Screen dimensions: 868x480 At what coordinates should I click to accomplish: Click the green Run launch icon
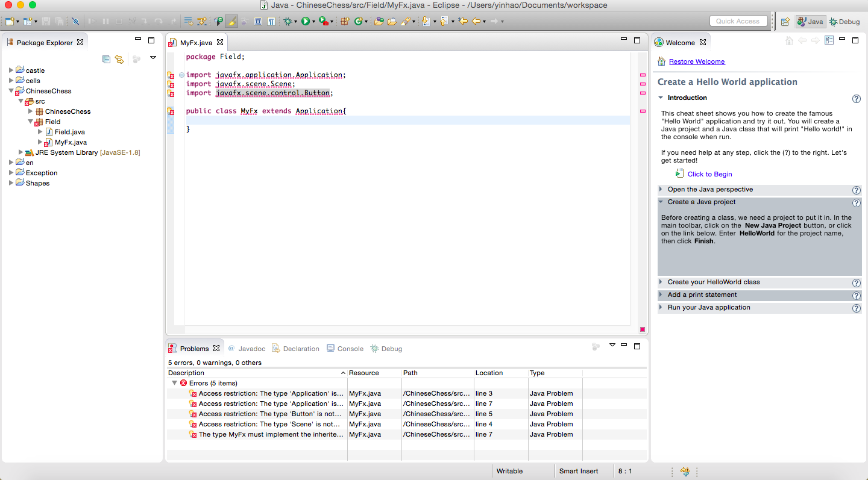(306, 21)
